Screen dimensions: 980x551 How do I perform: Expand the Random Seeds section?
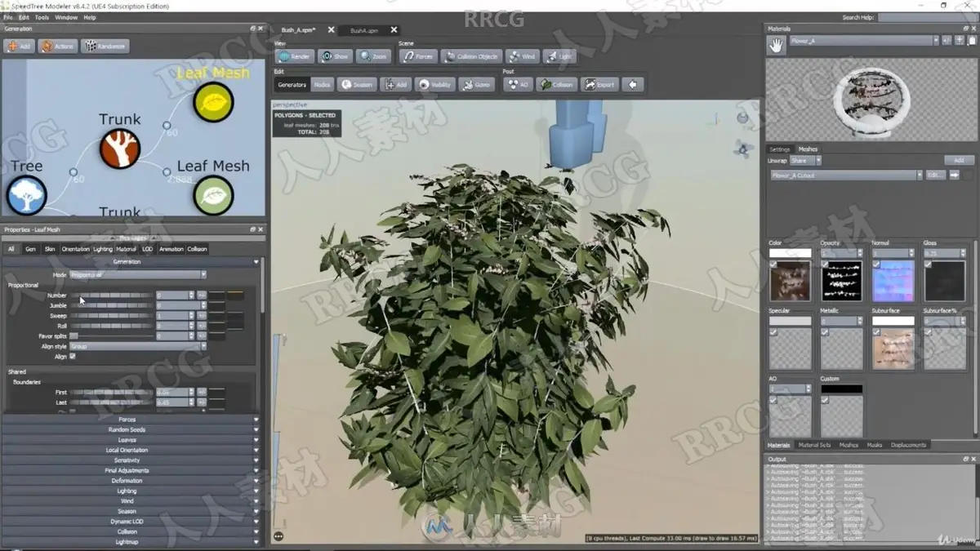pos(131,429)
